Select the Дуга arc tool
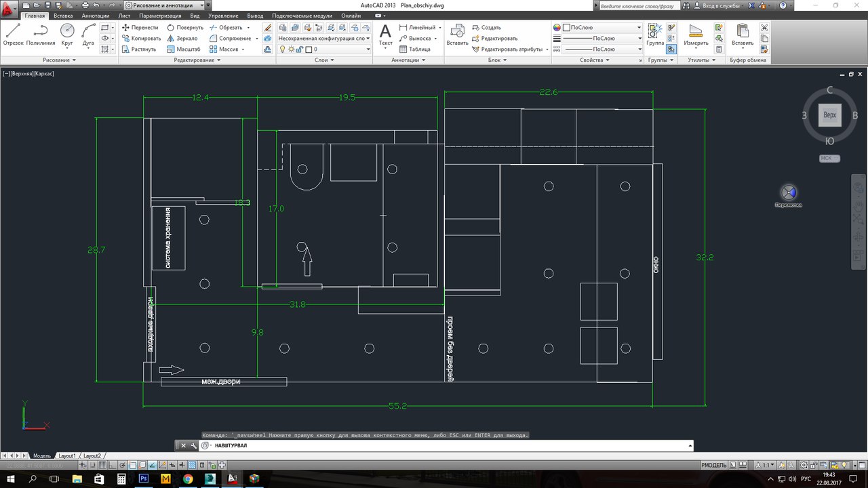 click(89, 34)
